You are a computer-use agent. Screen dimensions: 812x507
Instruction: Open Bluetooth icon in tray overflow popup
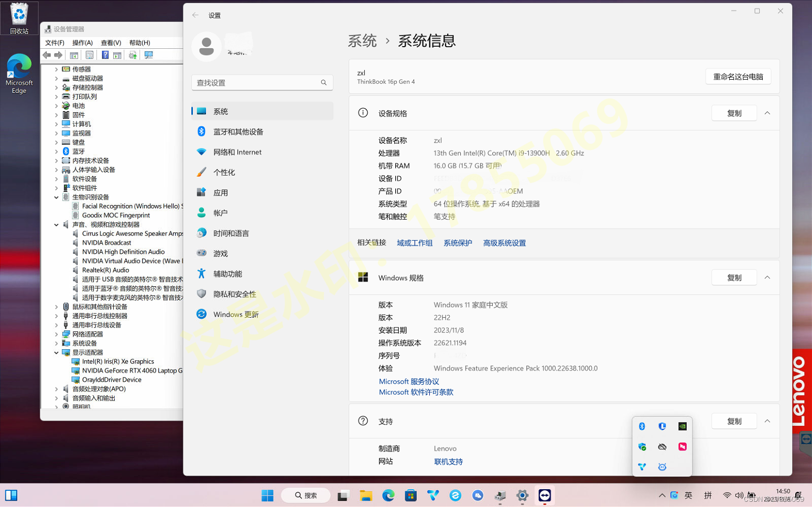tap(642, 426)
